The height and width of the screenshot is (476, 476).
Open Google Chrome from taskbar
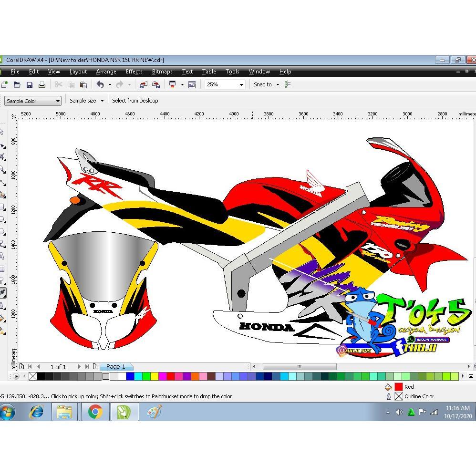pyautogui.click(x=95, y=412)
